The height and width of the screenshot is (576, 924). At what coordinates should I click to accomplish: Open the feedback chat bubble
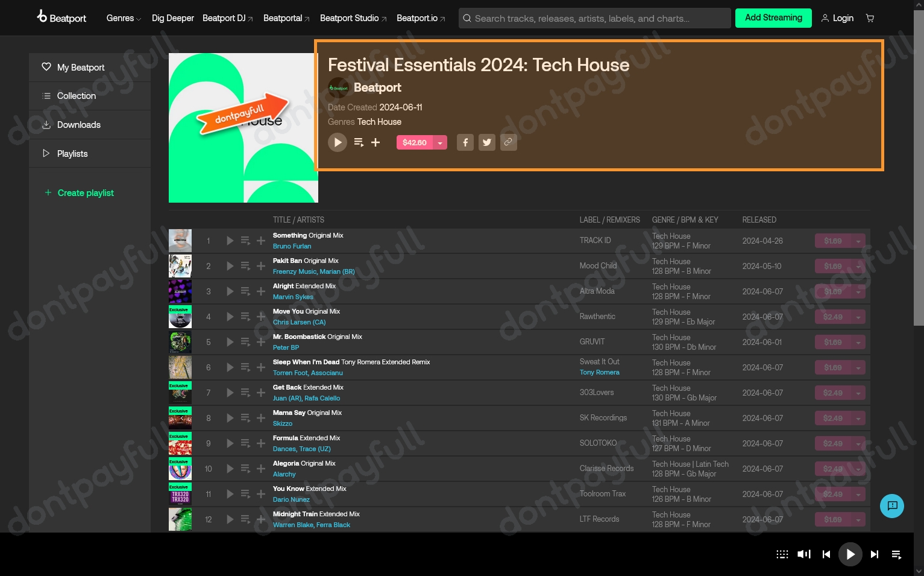tap(892, 506)
